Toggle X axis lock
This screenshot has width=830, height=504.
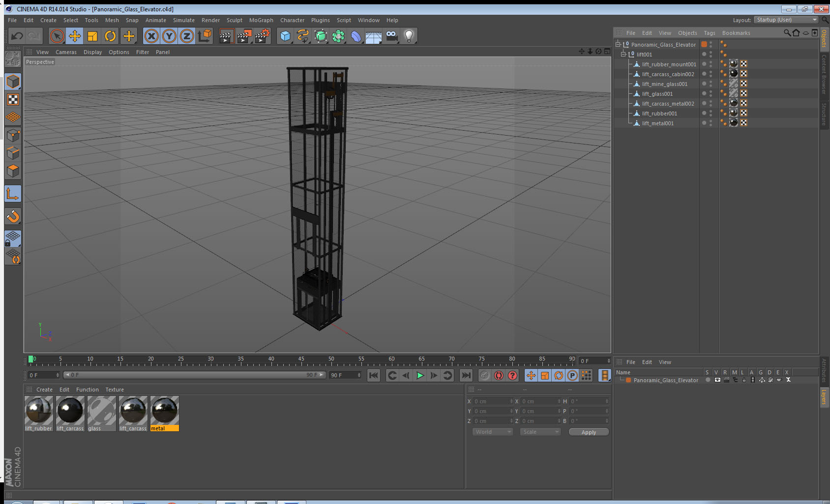151,36
